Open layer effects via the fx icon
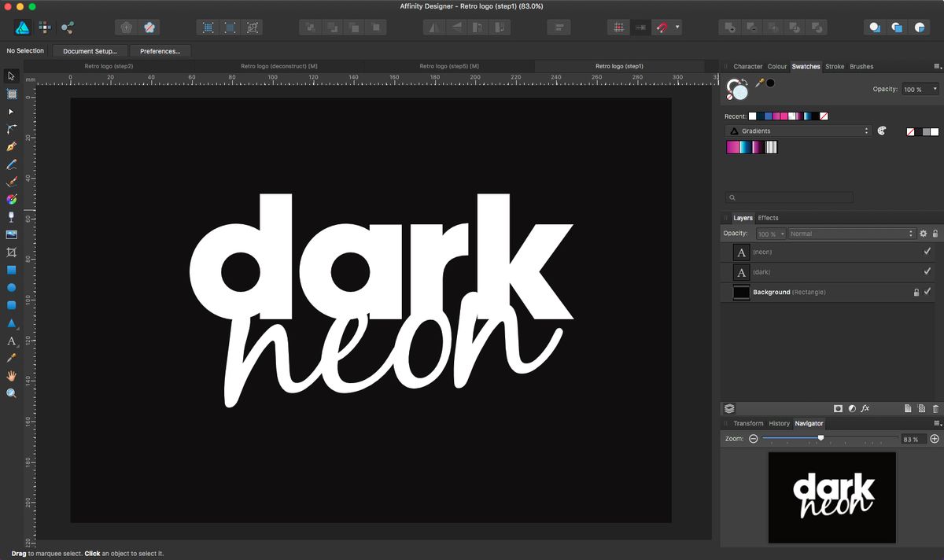This screenshot has height=560, width=944. coord(865,407)
